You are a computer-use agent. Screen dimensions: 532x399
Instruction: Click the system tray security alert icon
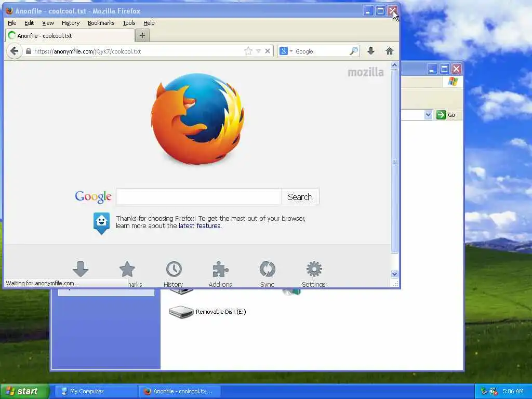[x=494, y=391]
